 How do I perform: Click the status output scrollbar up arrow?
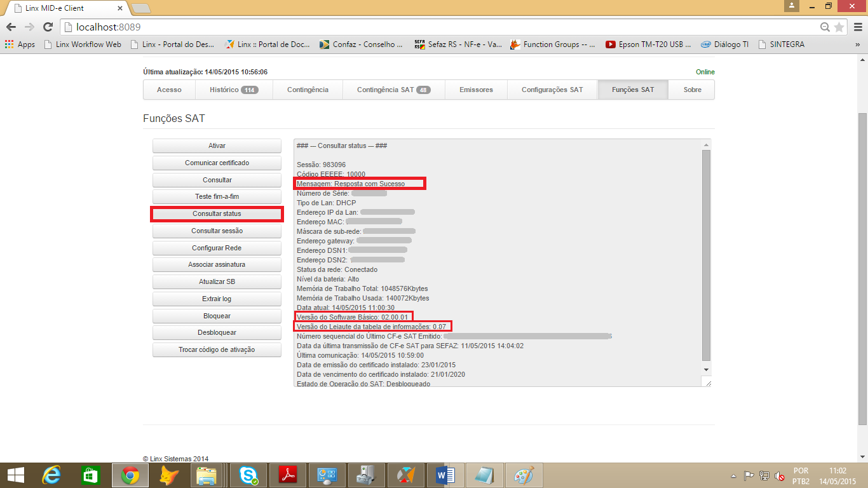705,146
